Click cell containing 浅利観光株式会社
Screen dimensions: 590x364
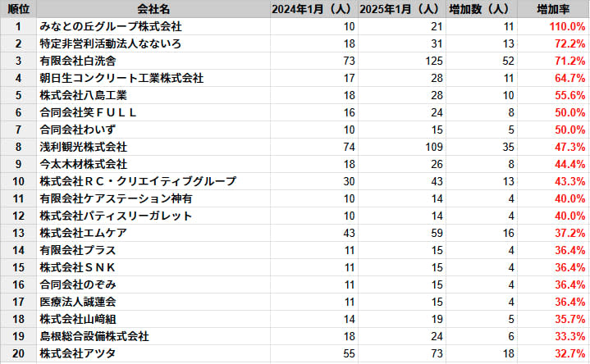point(84,147)
